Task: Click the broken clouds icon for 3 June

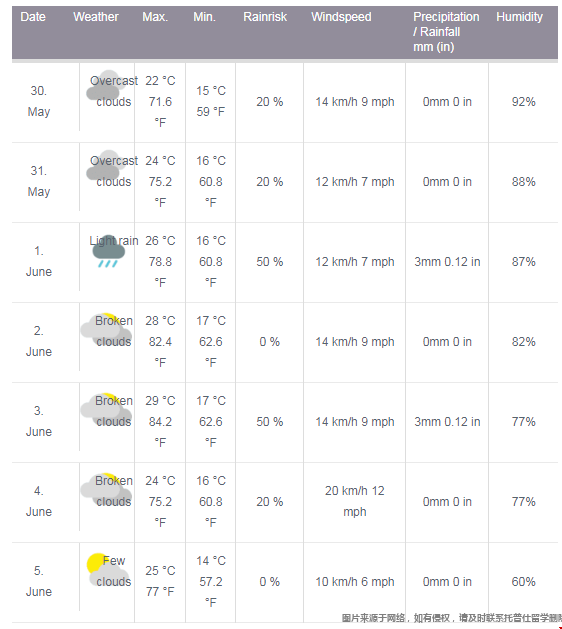Action: 106,407
